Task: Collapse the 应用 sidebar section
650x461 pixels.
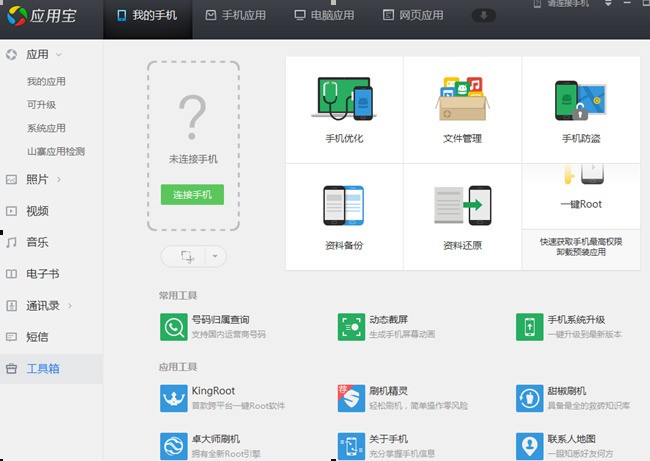Action: coord(58,54)
